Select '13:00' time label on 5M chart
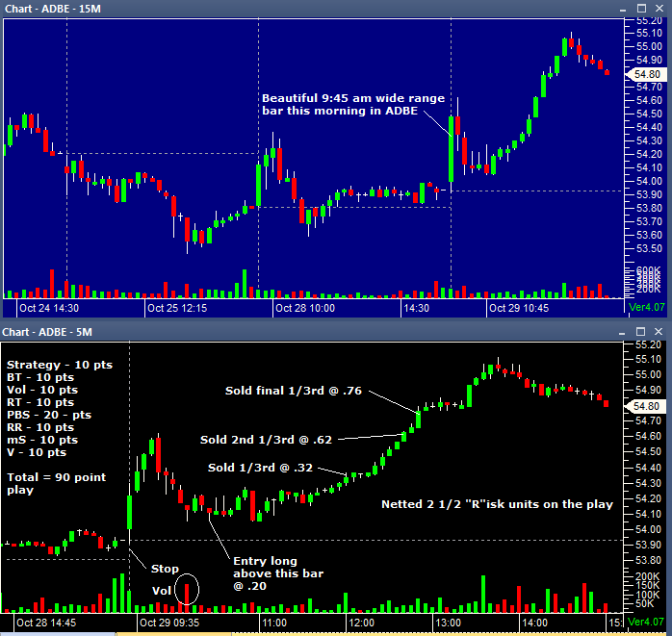Screen dimensions: 672x636 tap(449, 623)
